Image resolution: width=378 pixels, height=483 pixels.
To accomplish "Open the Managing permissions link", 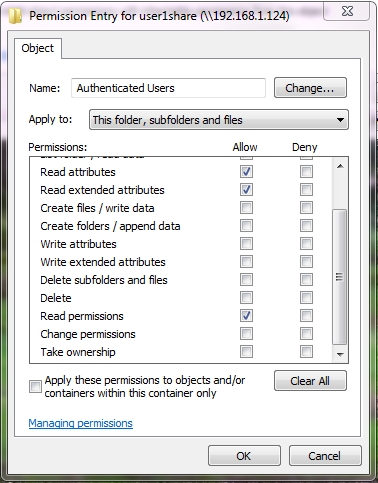I will pos(81,423).
